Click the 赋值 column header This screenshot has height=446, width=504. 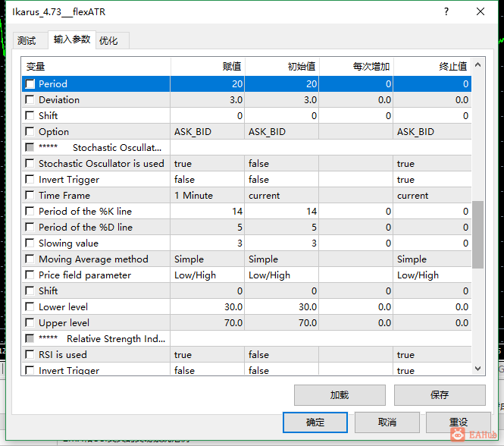click(x=208, y=67)
